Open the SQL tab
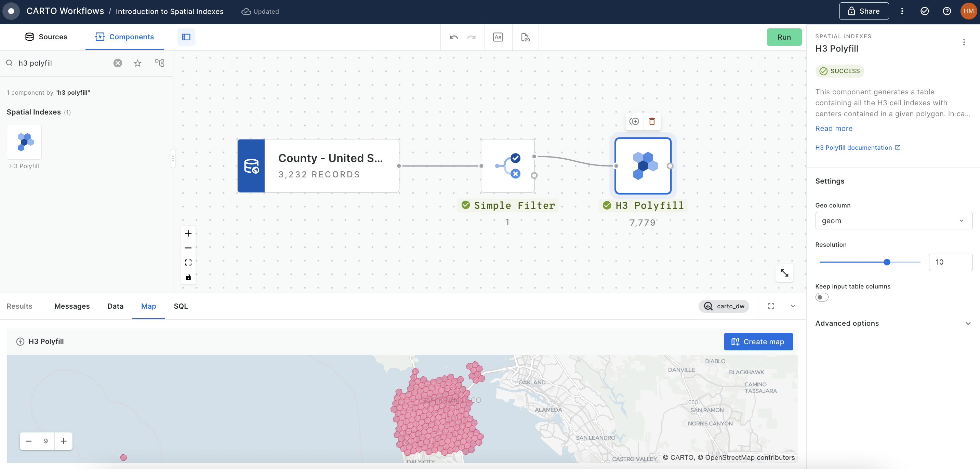This screenshot has width=980, height=469. [x=181, y=306]
